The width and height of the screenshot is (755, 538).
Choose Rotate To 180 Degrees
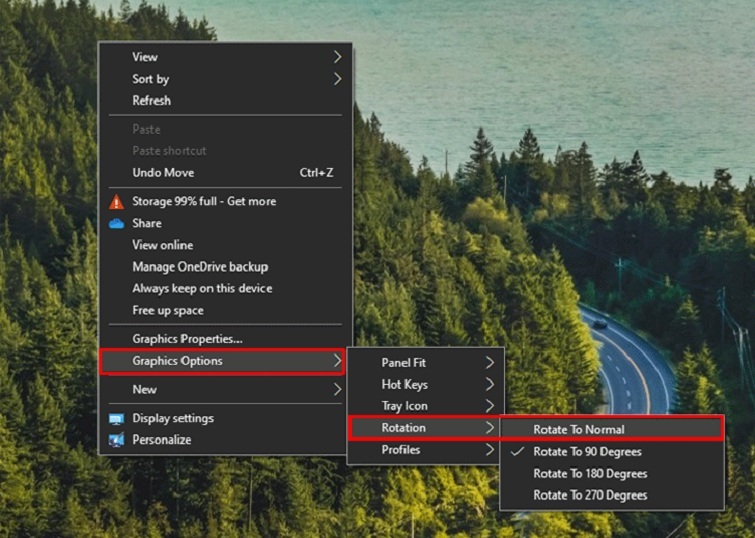click(590, 474)
